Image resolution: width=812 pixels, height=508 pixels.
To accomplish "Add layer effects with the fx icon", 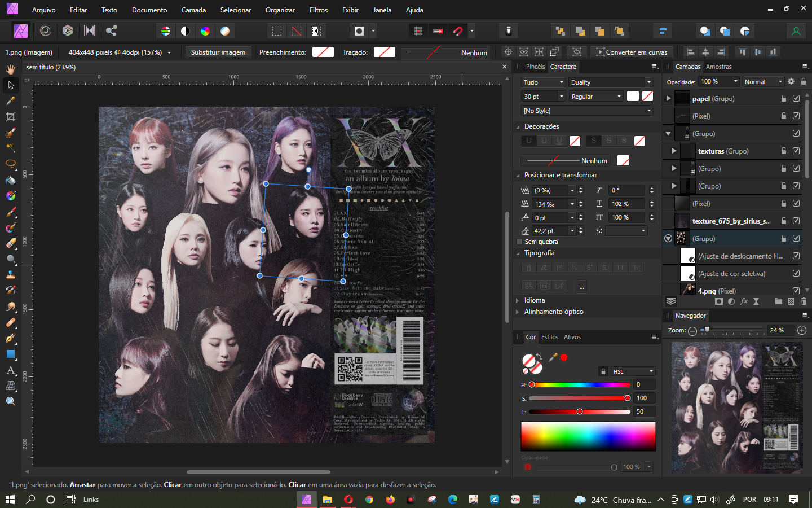I will coord(744,301).
